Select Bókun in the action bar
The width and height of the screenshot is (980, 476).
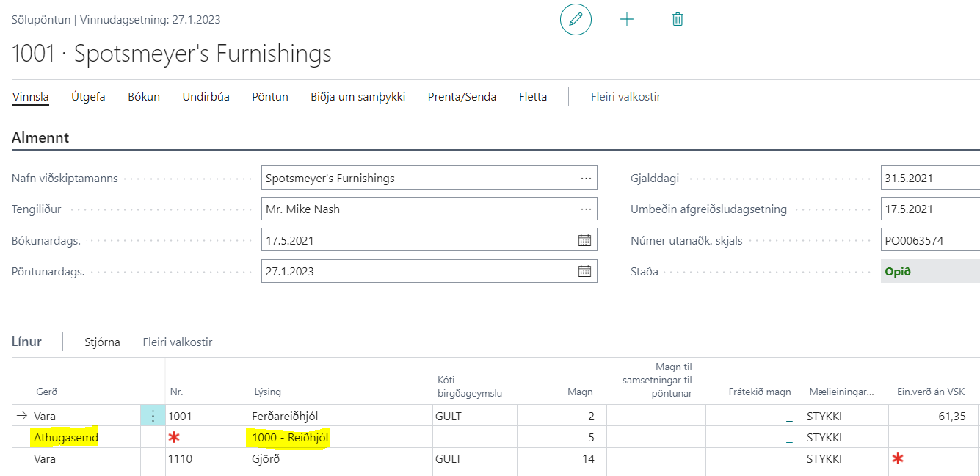pos(144,97)
